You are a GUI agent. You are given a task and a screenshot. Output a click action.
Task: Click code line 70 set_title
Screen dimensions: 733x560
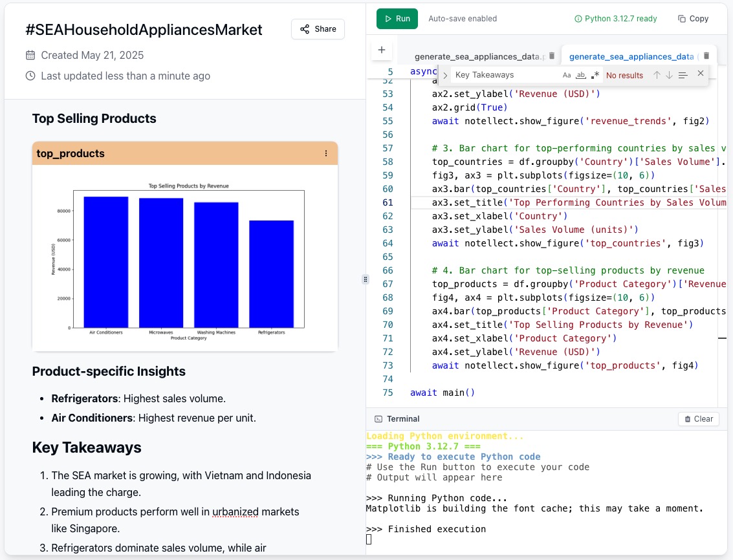(x=562, y=325)
